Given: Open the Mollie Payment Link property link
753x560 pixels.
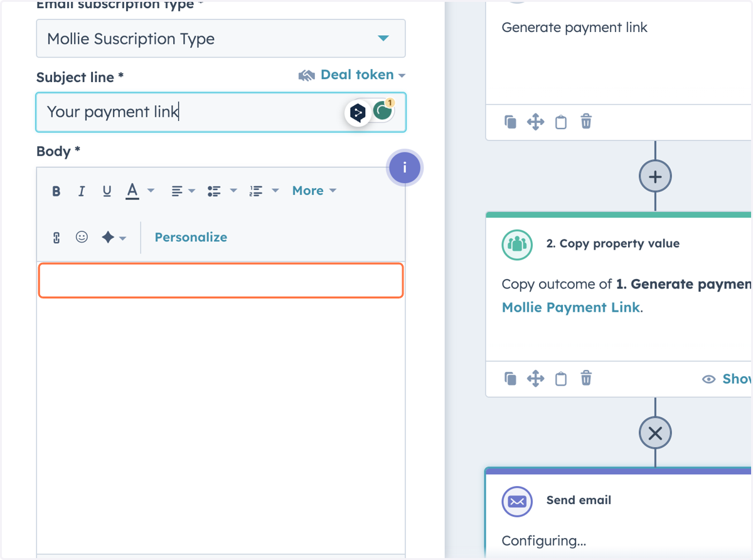Looking at the screenshot, I should [571, 307].
